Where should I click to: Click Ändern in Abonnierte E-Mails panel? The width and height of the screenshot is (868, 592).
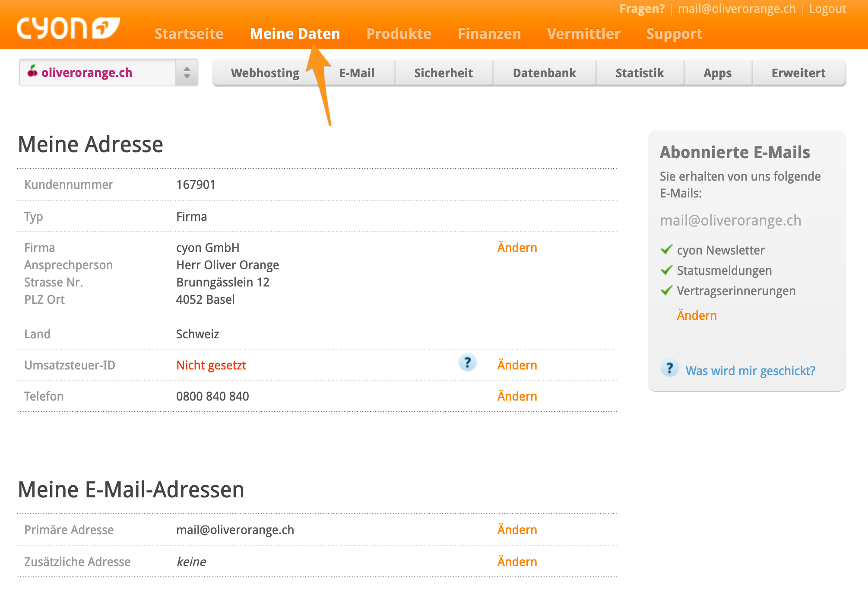pos(697,315)
